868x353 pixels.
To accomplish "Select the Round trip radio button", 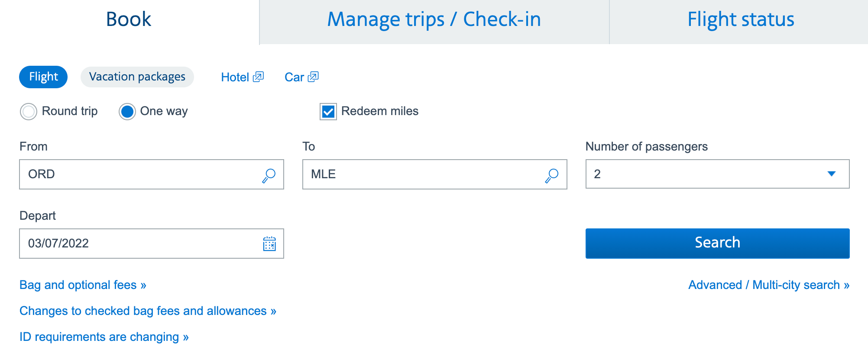I will click(x=29, y=112).
